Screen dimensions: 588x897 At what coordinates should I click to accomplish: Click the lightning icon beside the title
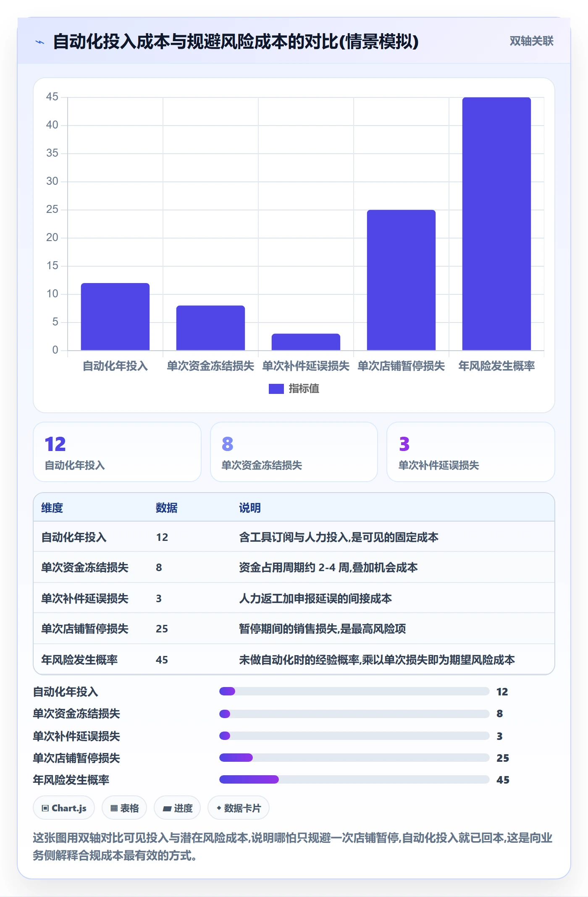[x=40, y=42]
